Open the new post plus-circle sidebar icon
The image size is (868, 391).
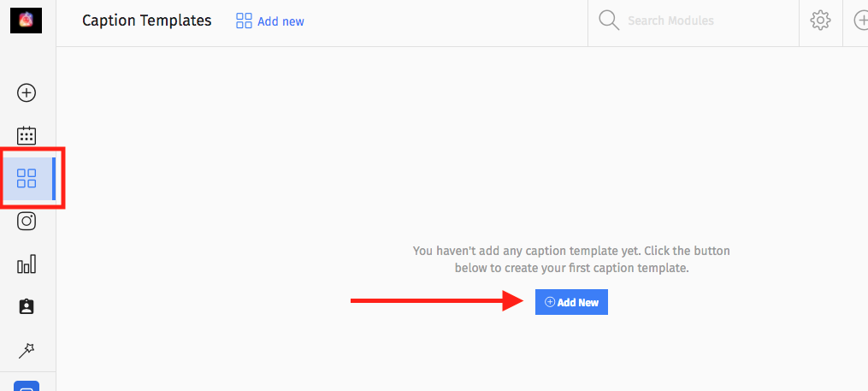tap(27, 92)
